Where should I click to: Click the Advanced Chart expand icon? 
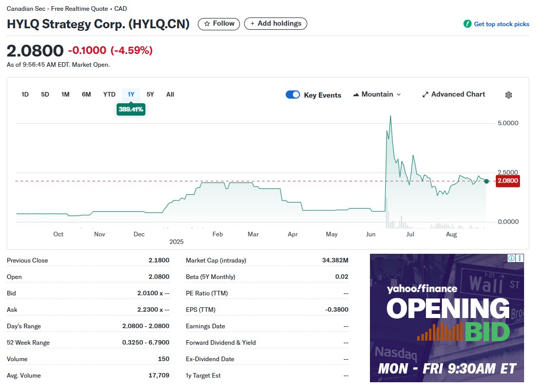tap(425, 95)
